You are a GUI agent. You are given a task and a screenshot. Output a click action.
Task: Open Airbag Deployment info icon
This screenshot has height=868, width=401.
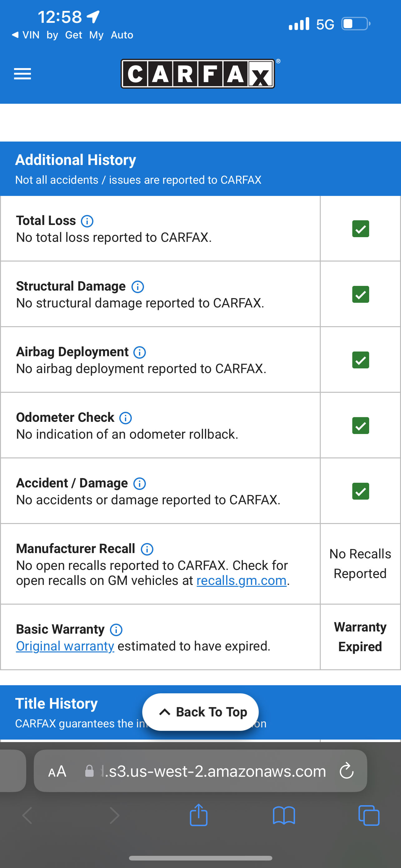140,352
